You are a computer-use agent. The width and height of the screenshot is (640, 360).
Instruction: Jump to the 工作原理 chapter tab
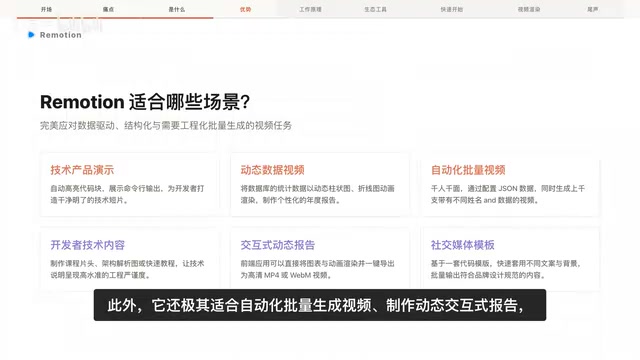[x=310, y=9]
